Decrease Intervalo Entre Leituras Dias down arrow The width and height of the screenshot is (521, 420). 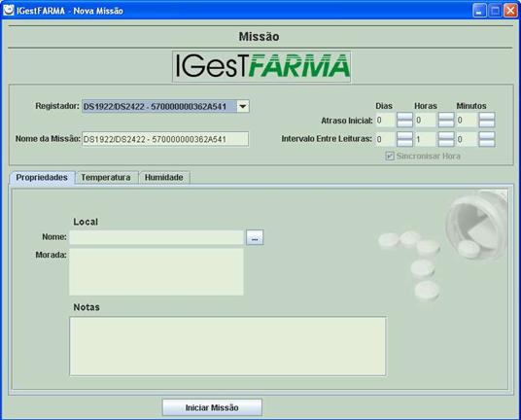404,143
